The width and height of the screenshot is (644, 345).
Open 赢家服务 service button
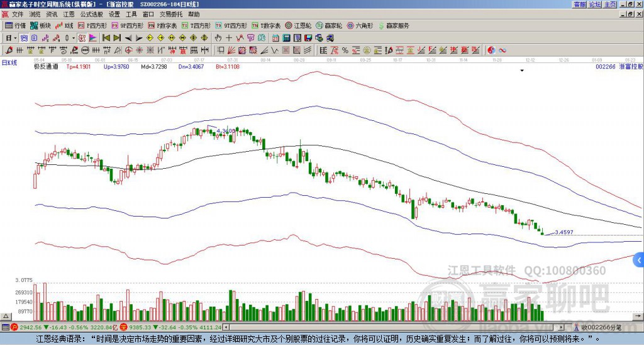pos(394,25)
